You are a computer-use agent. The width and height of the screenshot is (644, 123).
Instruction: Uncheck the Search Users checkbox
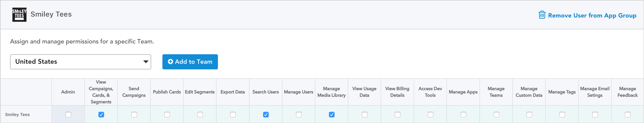[266, 114]
